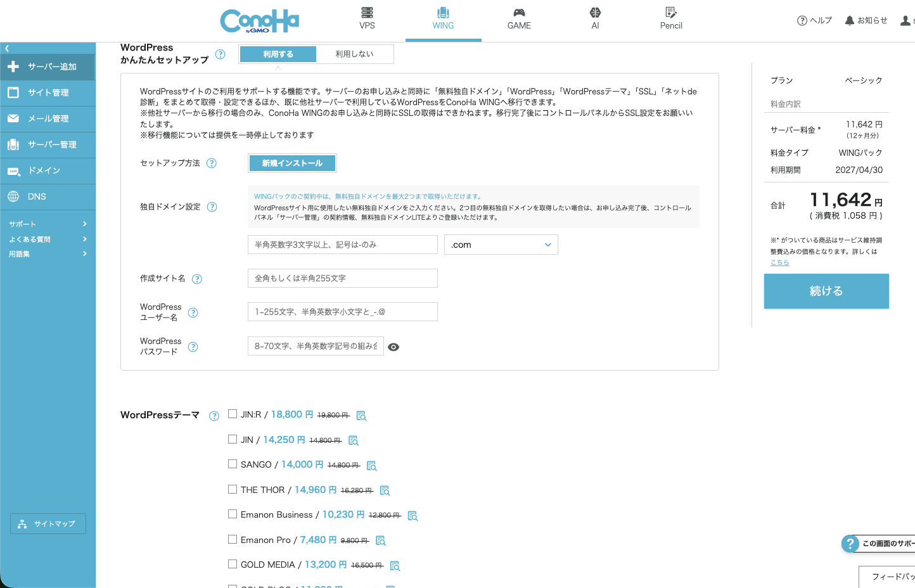Click help icon beside 作成サイト名
Image resolution: width=915 pixels, height=588 pixels.
click(x=197, y=279)
